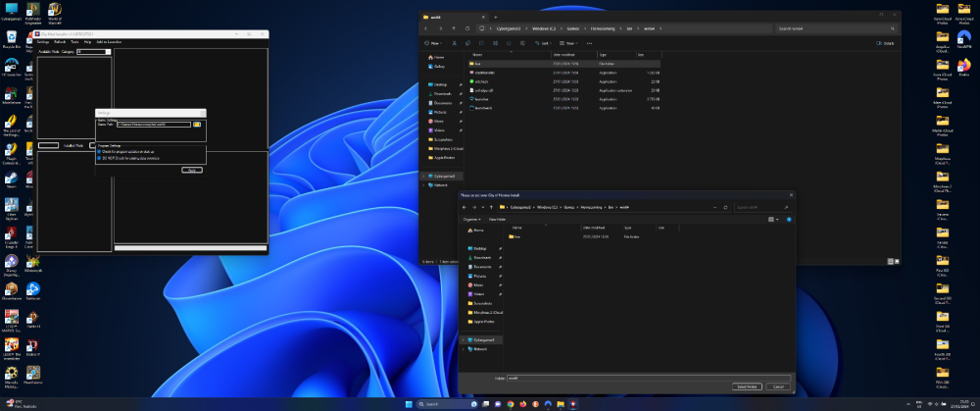Toggle 'DO NOT Check for existing data overrides'

click(x=99, y=157)
